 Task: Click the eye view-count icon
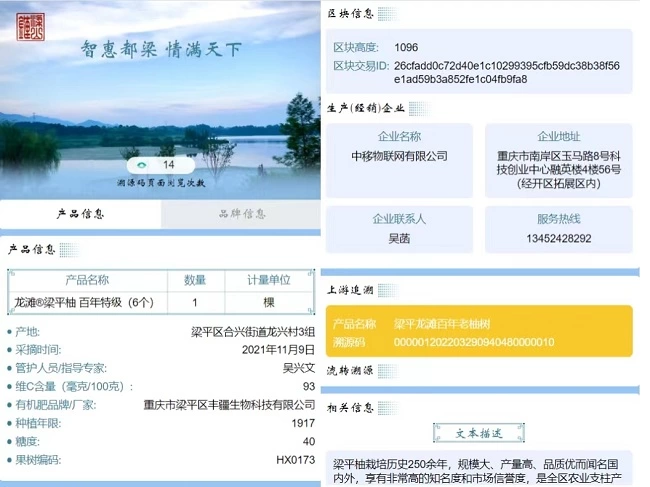click(x=141, y=164)
